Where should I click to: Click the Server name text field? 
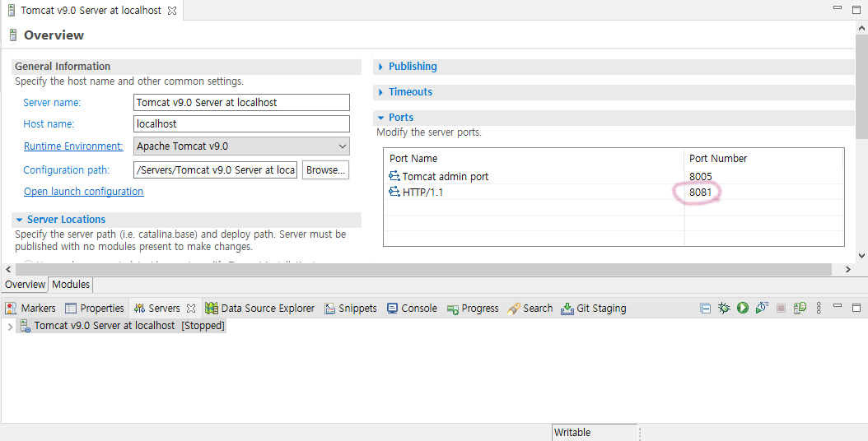(241, 102)
